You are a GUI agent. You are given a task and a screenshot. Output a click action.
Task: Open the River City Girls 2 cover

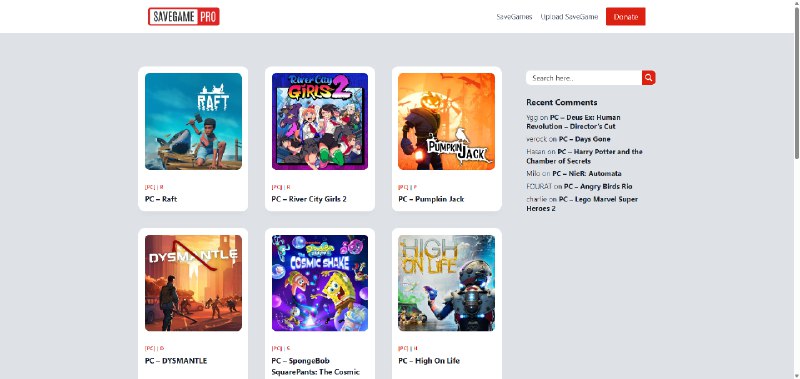320,121
